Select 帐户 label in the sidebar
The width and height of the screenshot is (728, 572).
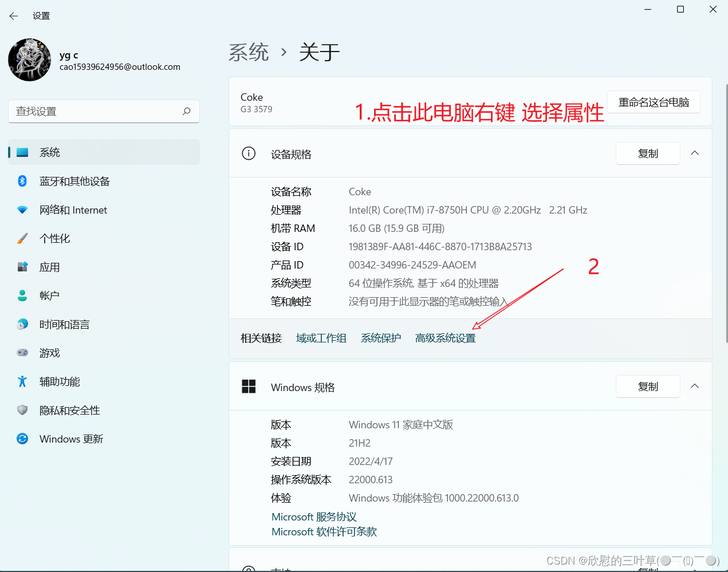point(50,295)
